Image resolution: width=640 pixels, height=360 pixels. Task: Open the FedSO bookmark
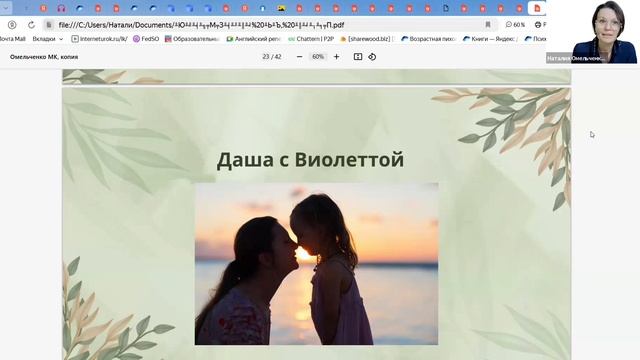coord(146,39)
